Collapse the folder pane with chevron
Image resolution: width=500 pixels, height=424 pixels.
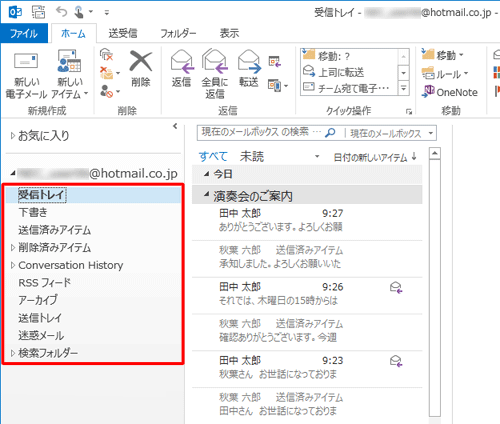click(x=175, y=126)
